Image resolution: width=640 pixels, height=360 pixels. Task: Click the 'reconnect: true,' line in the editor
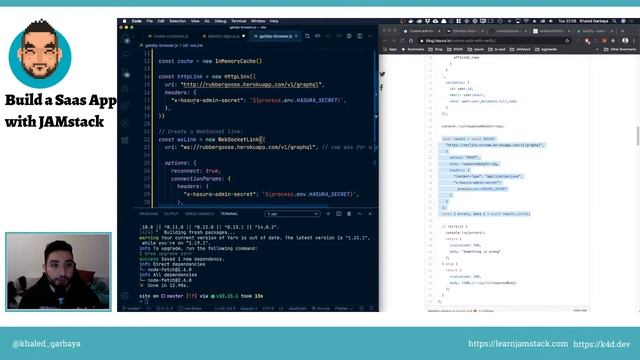click(196, 171)
